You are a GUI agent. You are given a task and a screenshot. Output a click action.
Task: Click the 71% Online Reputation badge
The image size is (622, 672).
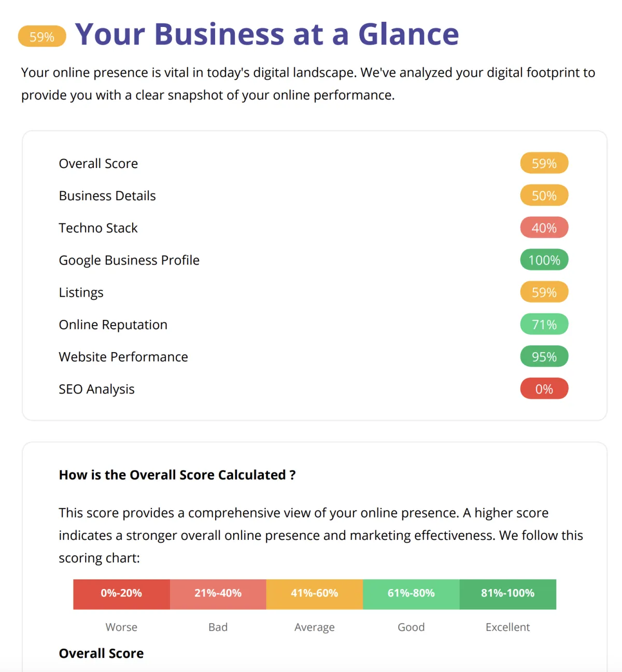click(544, 325)
